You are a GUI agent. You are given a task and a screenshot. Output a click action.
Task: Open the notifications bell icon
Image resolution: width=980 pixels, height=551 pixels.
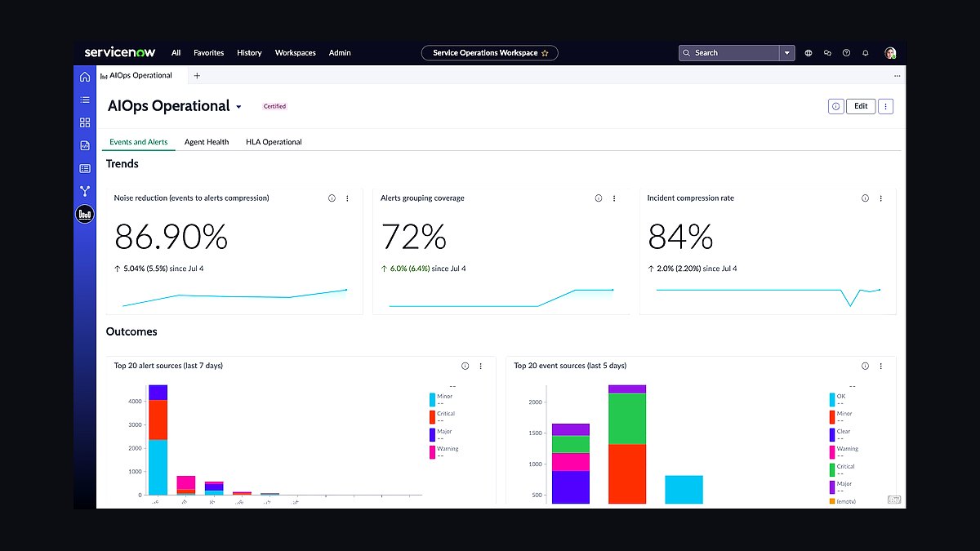(866, 53)
